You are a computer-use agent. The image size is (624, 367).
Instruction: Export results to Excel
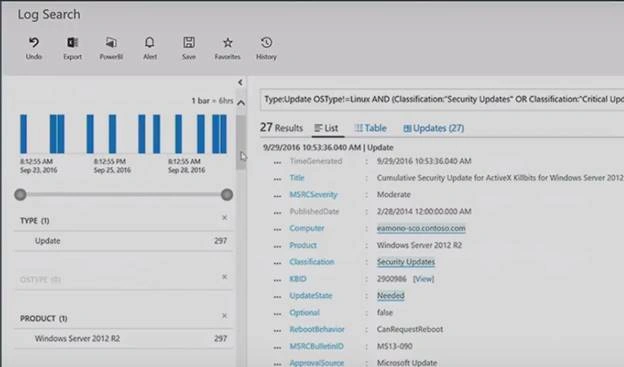tap(72, 42)
